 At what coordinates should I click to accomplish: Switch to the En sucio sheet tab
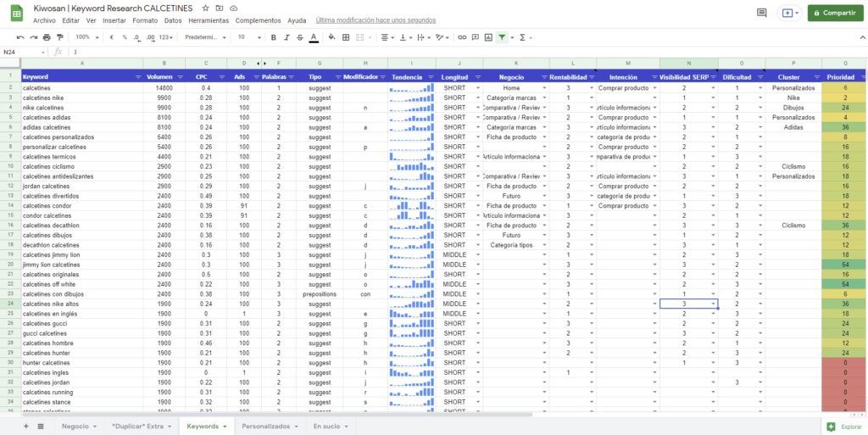325,427
